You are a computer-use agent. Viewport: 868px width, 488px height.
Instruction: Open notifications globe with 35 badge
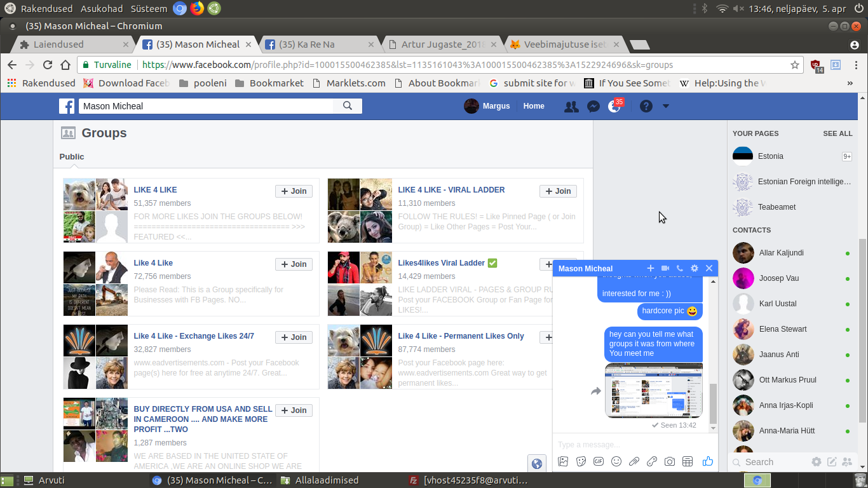click(614, 106)
